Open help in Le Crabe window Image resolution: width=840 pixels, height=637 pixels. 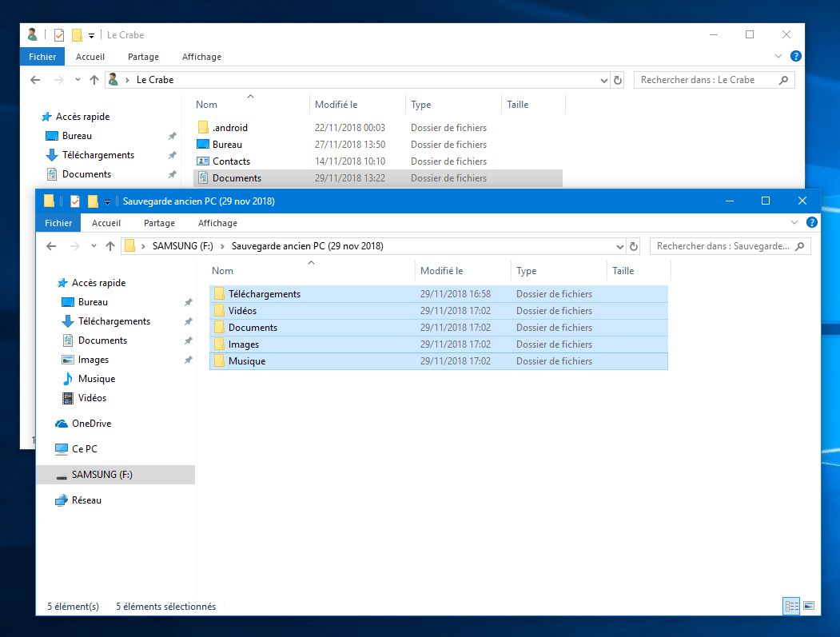click(795, 56)
